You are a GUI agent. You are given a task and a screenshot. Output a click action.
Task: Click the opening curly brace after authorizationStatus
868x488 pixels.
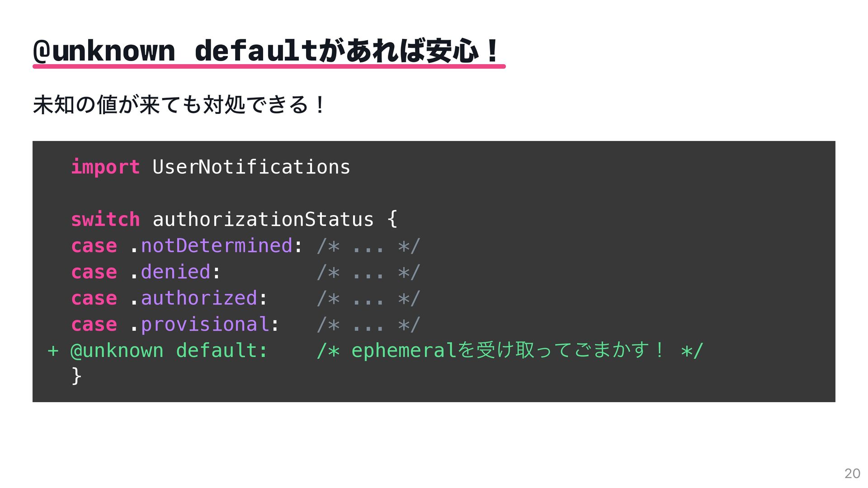click(392, 219)
